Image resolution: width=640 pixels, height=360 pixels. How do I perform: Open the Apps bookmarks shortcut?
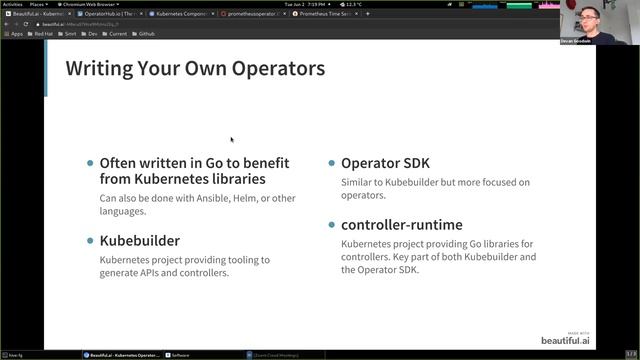pos(13,34)
